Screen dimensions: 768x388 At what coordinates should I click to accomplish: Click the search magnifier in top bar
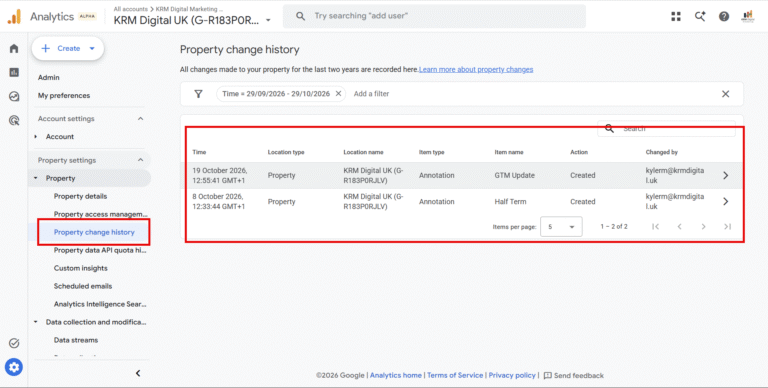click(x=301, y=16)
